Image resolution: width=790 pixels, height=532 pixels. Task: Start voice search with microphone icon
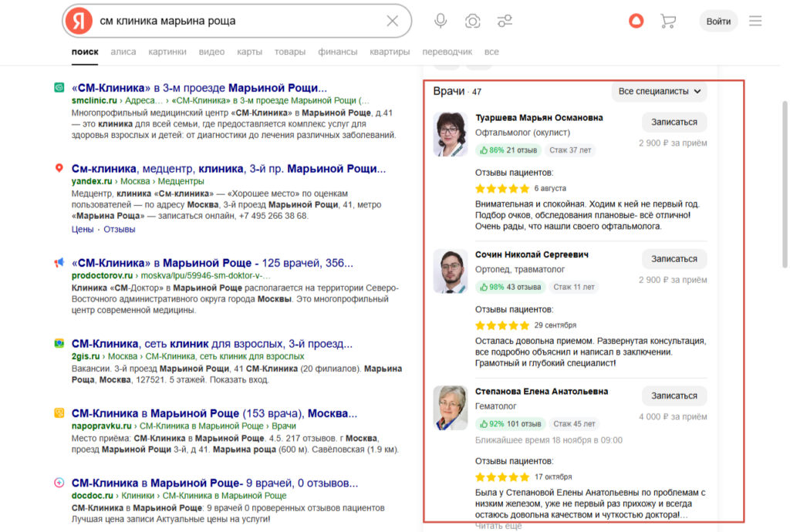click(441, 21)
